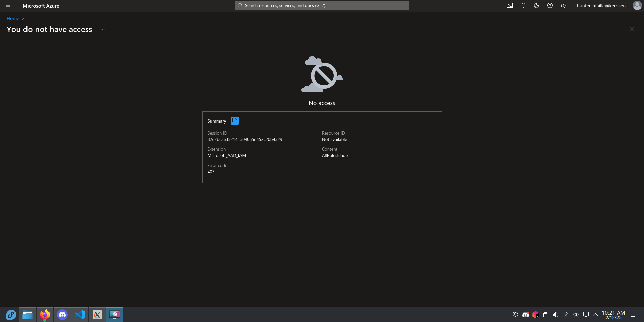Toggle the system volume icon
The image size is (644, 322).
(x=556, y=315)
